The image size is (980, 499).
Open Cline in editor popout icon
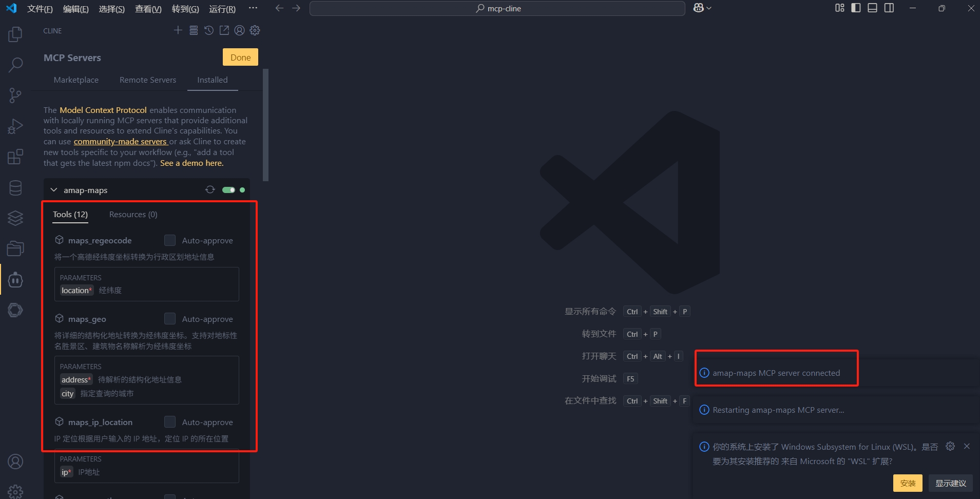[x=224, y=30]
